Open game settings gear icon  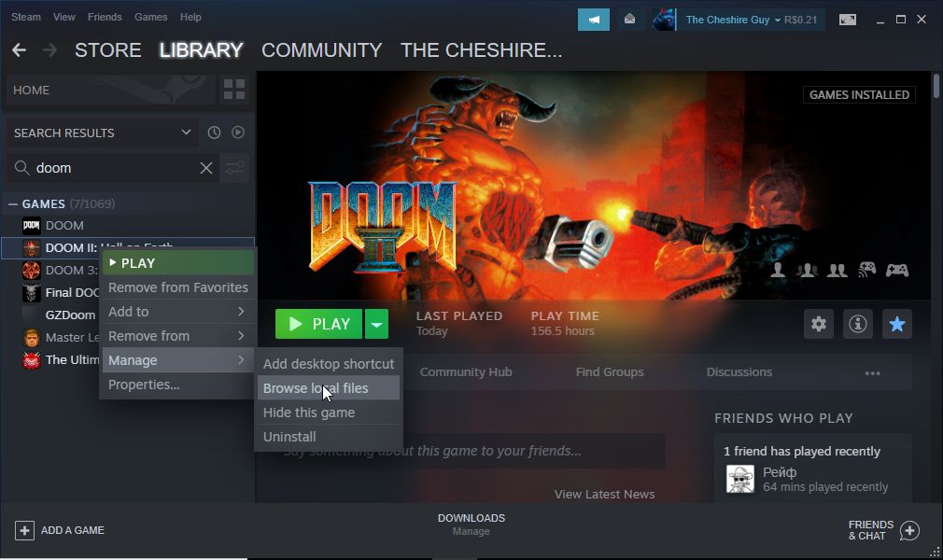pyautogui.click(x=819, y=324)
